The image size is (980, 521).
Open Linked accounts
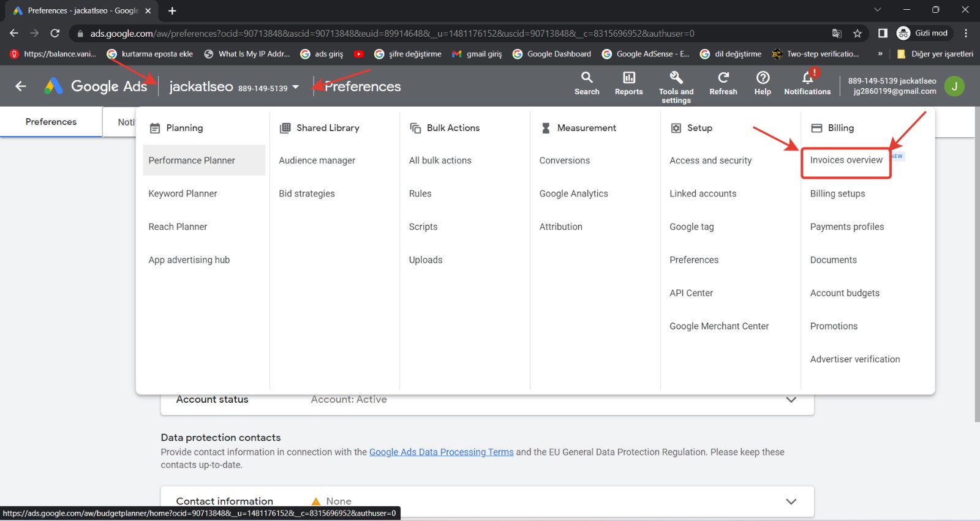pos(703,193)
